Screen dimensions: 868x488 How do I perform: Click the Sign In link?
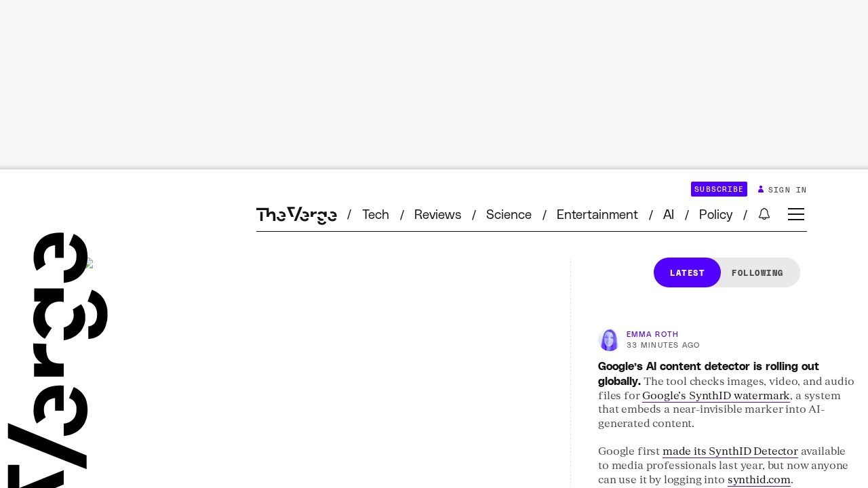[783, 190]
